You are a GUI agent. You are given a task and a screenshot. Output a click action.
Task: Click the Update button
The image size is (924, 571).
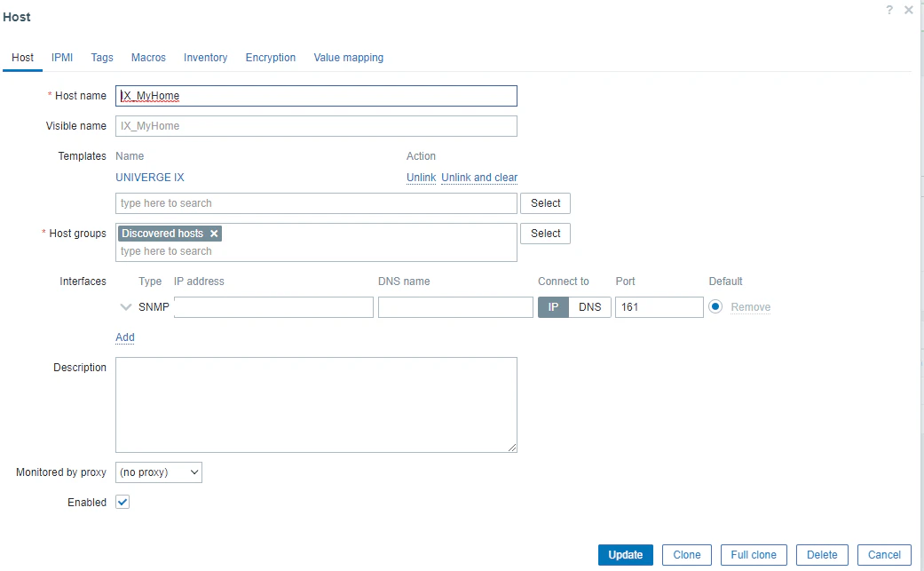(x=625, y=555)
